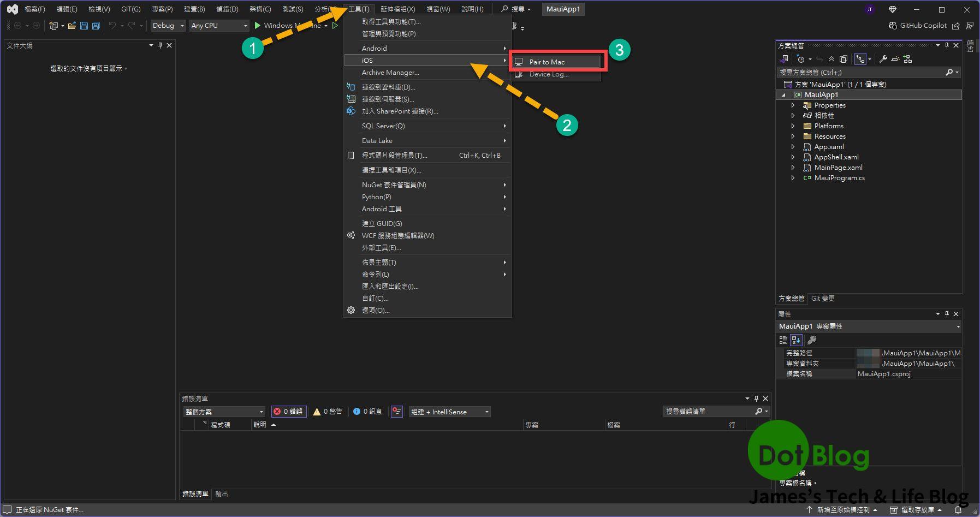
Task: Open the Debug configuration dropdown
Action: pyautogui.click(x=168, y=26)
